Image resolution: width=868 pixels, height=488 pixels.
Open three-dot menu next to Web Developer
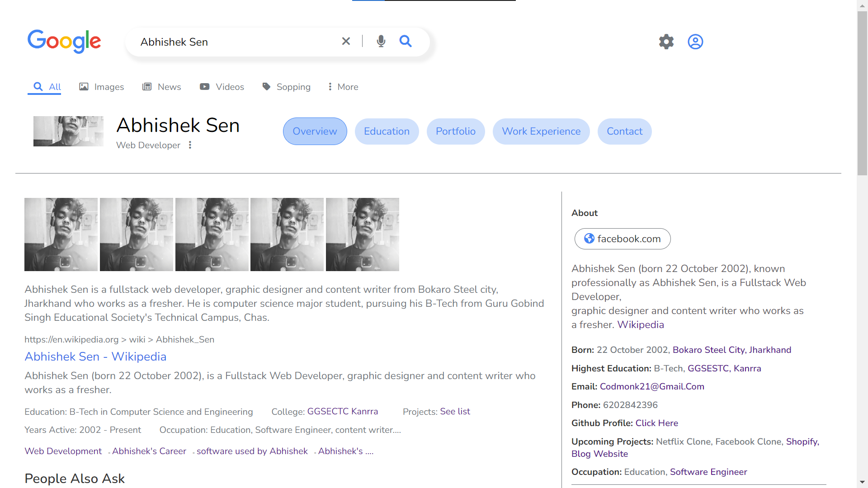(x=190, y=145)
